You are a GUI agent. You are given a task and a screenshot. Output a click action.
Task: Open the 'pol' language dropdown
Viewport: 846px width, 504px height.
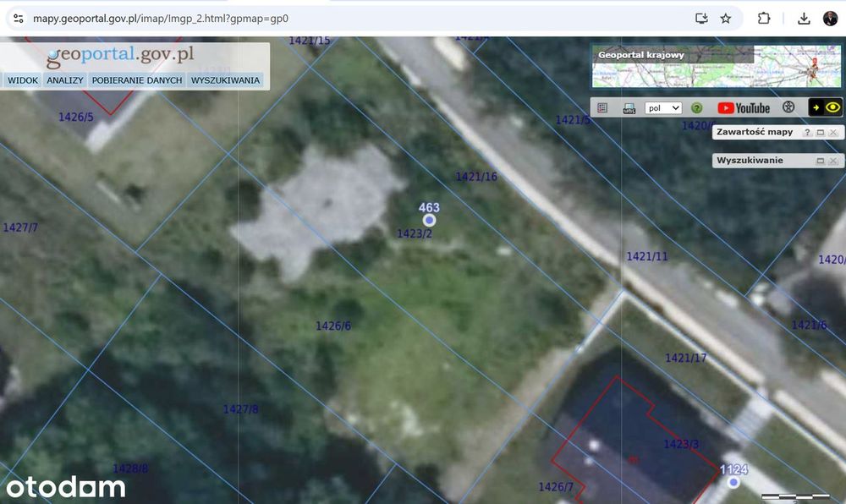pos(663,107)
